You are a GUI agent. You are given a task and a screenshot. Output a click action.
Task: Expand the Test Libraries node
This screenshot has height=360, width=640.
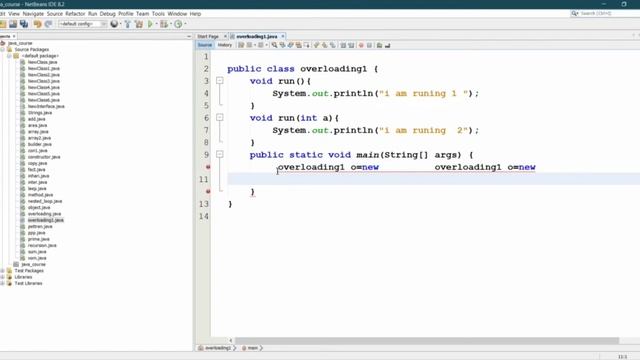[2, 283]
